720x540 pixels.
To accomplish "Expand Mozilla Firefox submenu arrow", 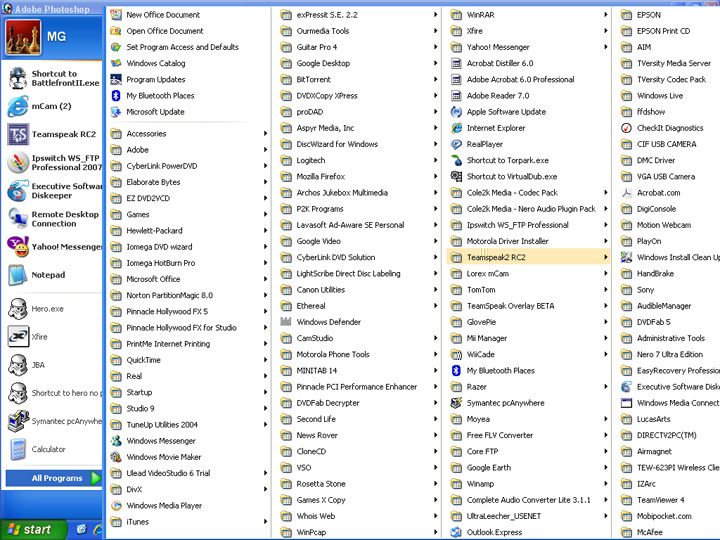I will coord(435,176).
